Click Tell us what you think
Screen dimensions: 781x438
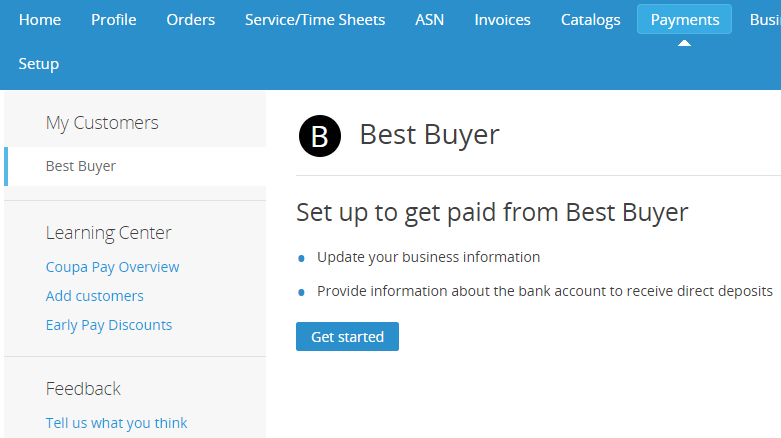point(117,423)
